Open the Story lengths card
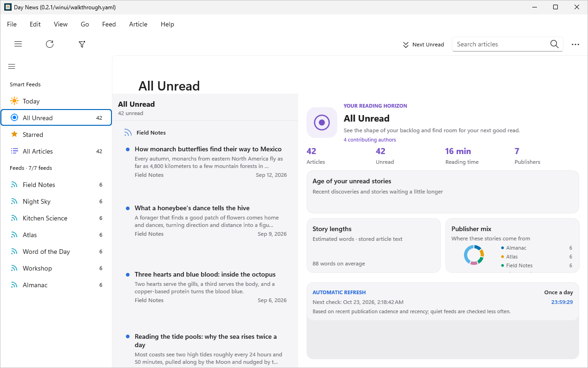 point(373,245)
